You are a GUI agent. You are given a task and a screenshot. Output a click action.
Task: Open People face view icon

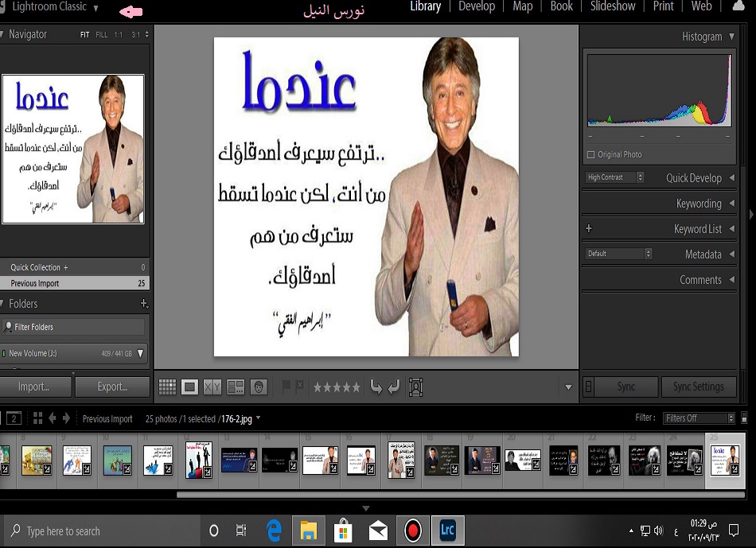pos(259,387)
